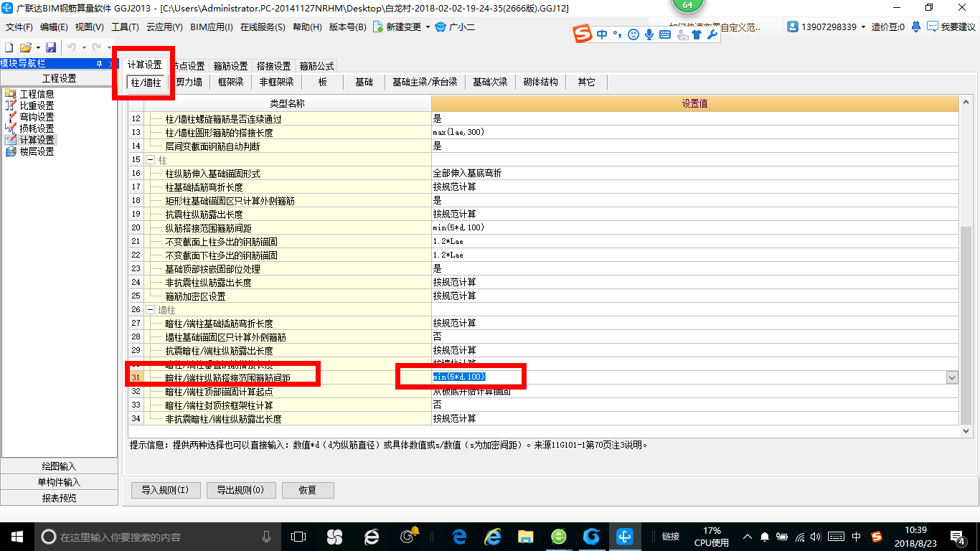Open Sogou wrench toolbox icon
The width and height of the screenshot is (980, 551).
(x=712, y=34)
